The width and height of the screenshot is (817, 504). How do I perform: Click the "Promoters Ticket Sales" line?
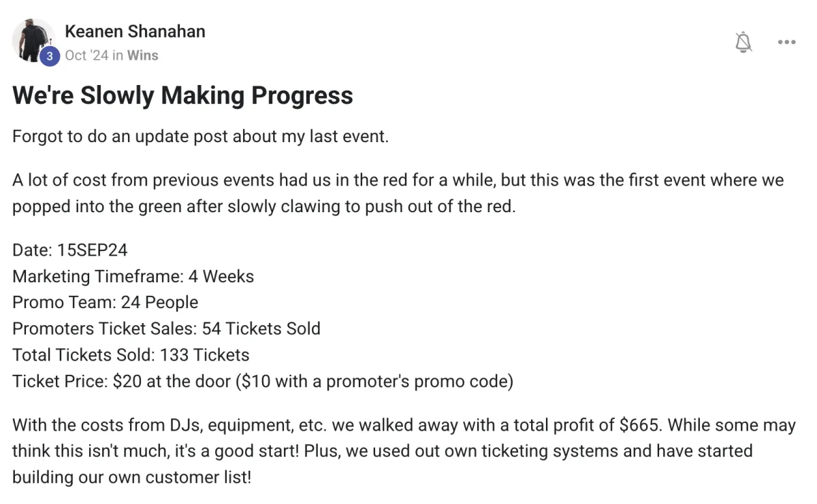coord(166,329)
